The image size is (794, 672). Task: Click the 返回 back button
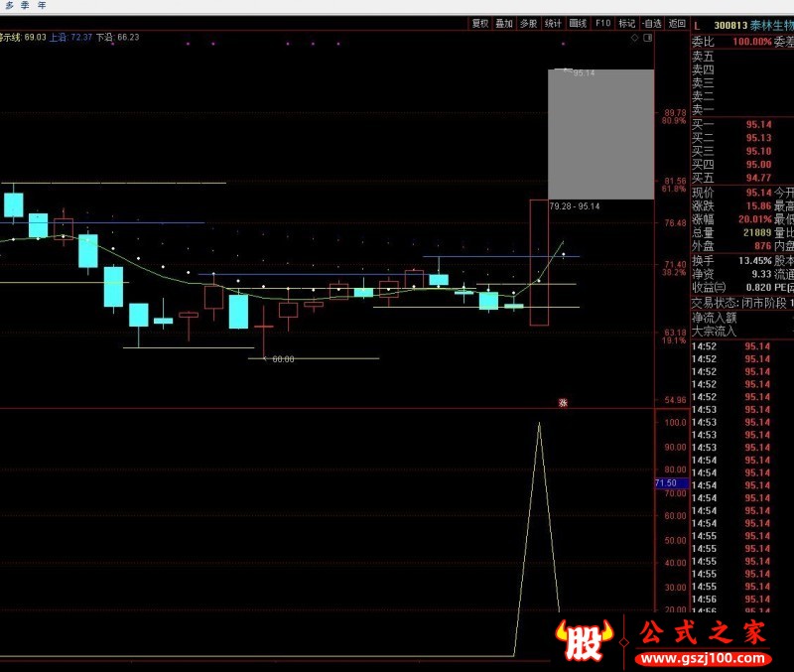[x=676, y=23]
